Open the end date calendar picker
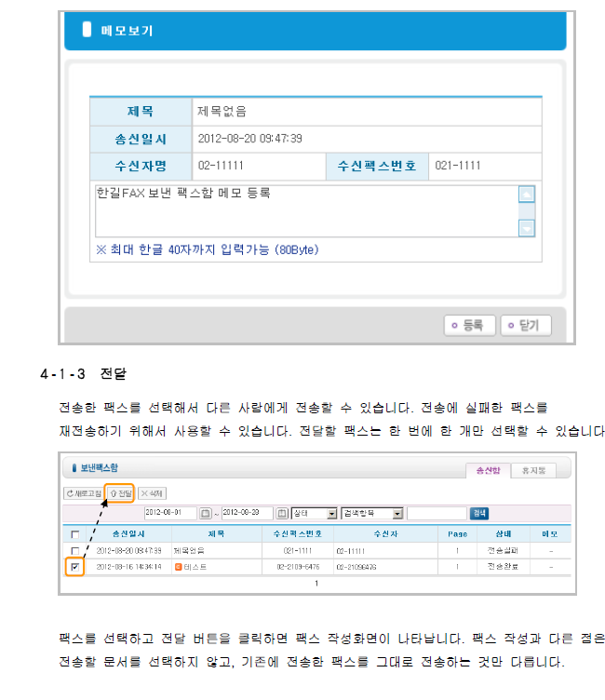The image size is (605, 700). (281, 513)
